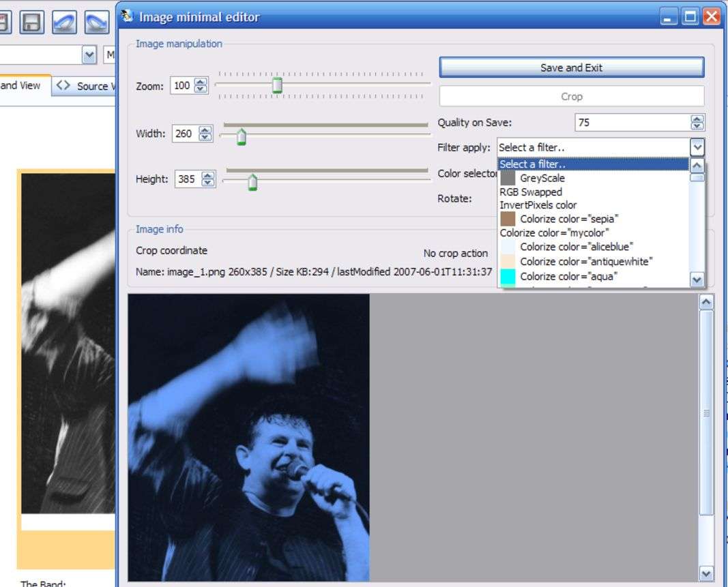Viewport: 728px width, 587px height.
Task: Click the floppy disk save icon
Action: [x=31, y=22]
